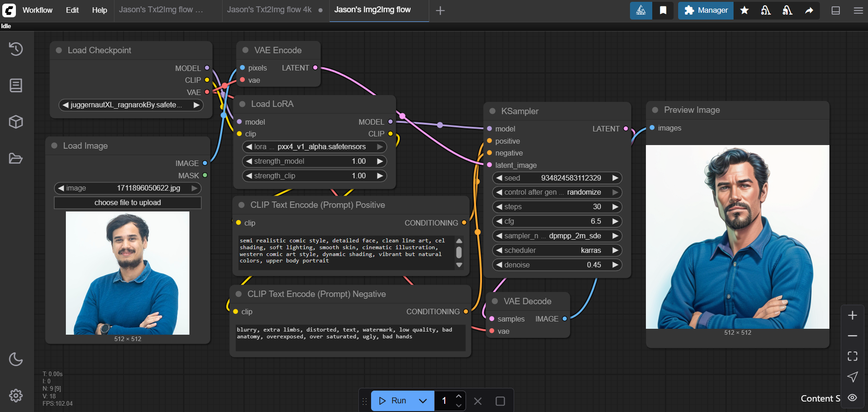Open the workflow history panel
868x412 pixels.
[16, 49]
